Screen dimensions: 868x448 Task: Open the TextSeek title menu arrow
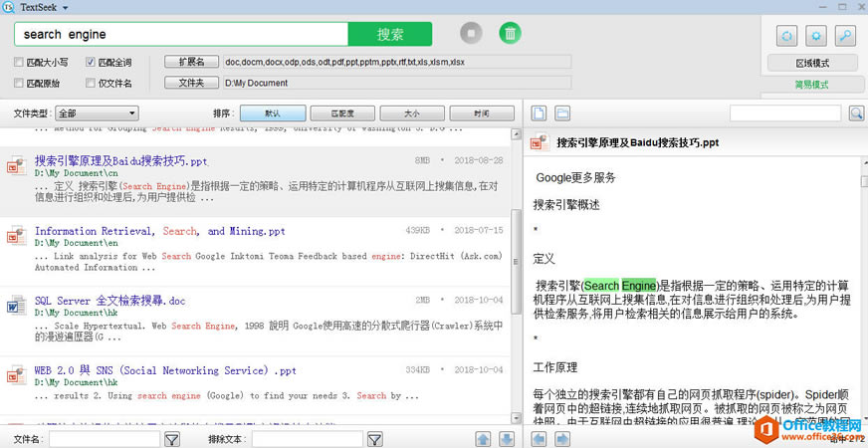[x=66, y=8]
